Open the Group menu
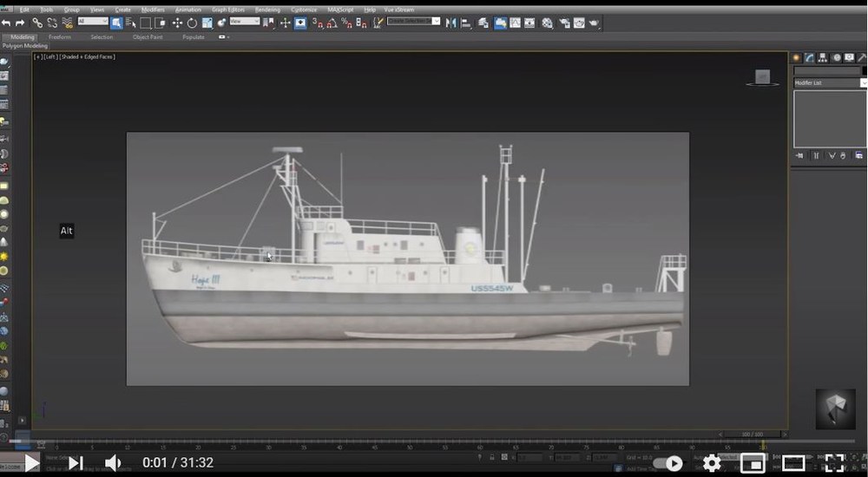The image size is (868, 477). [71, 10]
